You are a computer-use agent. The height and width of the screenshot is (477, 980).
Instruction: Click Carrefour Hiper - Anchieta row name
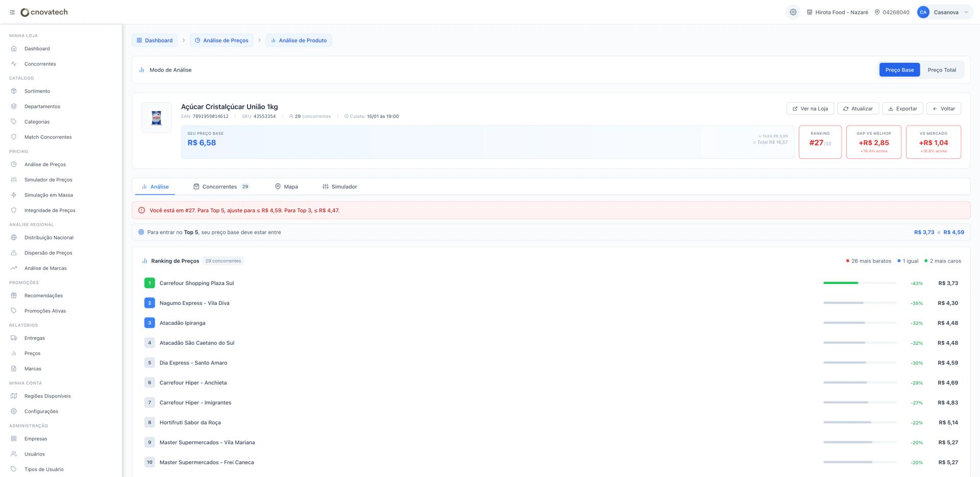(193, 383)
